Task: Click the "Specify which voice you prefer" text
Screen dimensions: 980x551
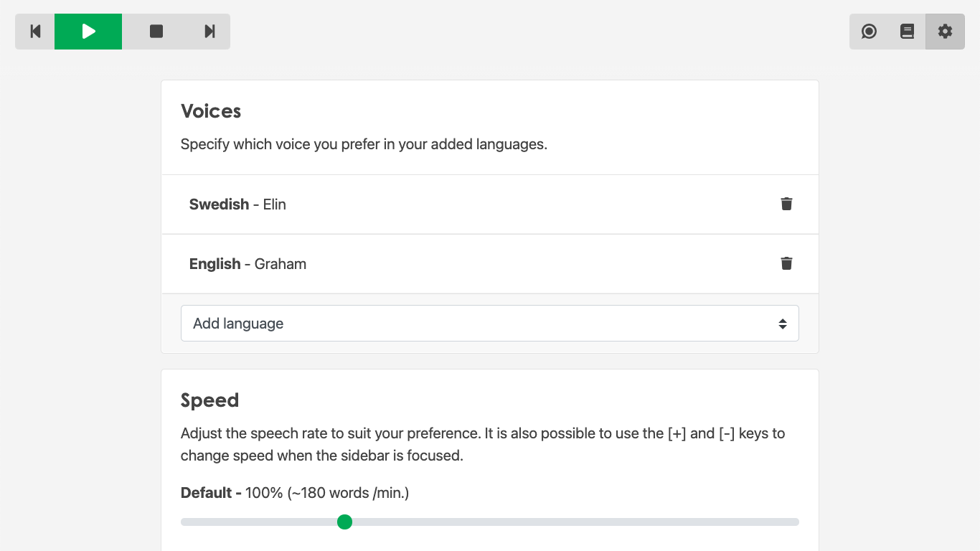Action: (x=364, y=144)
